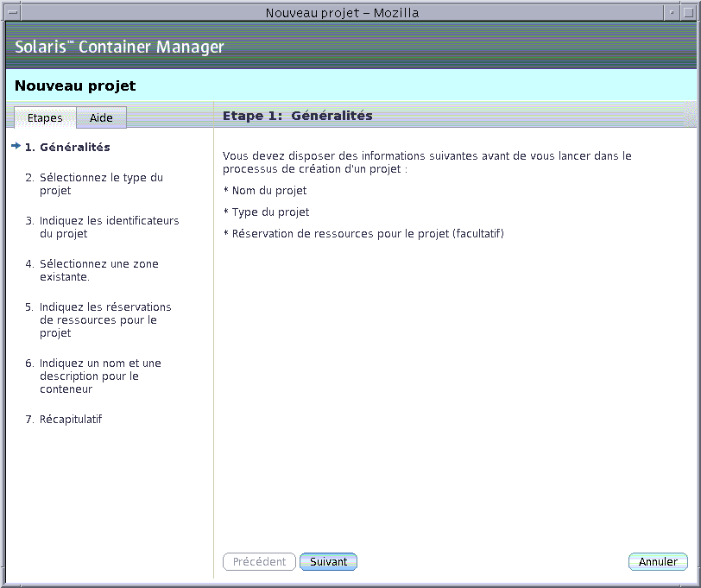Image resolution: width=701 pixels, height=588 pixels.
Task: Maximize the Nouveau projet window
Action: [689, 13]
